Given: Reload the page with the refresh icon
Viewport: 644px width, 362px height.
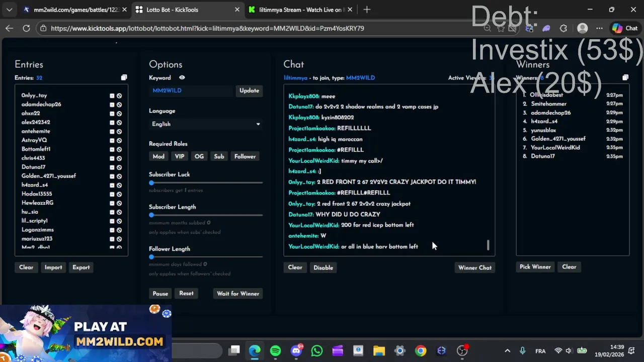Looking at the screenshot, I should pyautogui.click(x=26, y=28).
